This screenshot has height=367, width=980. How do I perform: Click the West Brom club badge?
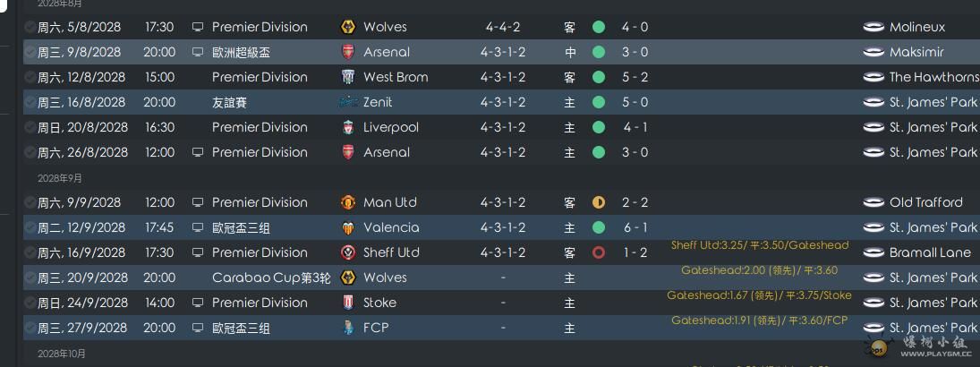tap(348, 77)
